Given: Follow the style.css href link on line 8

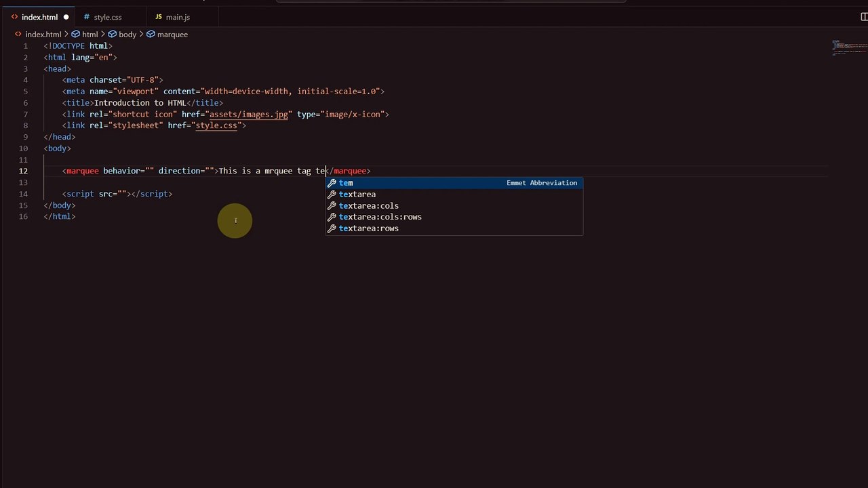Looking at the screenshot, I should tap(216, 125).
